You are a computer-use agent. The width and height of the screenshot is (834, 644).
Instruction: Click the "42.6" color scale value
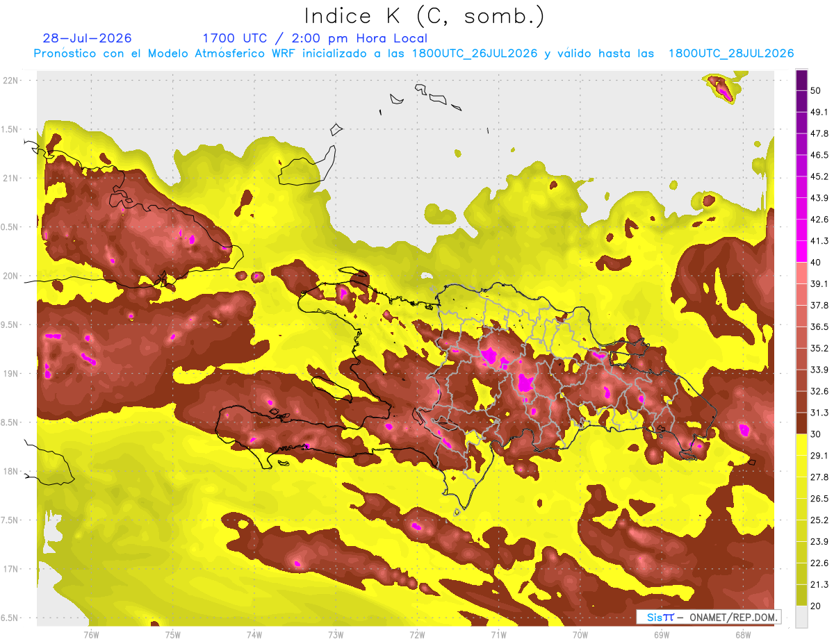click(819, 220)
